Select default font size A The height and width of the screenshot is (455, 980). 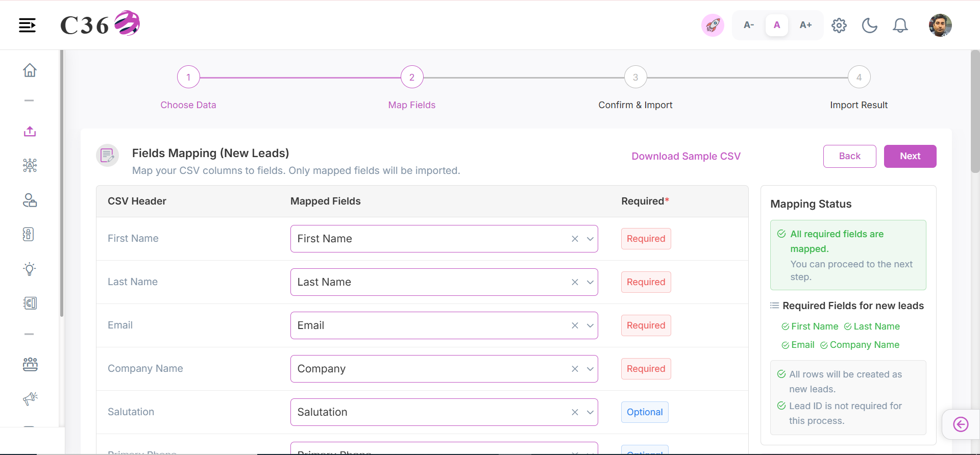777,25
